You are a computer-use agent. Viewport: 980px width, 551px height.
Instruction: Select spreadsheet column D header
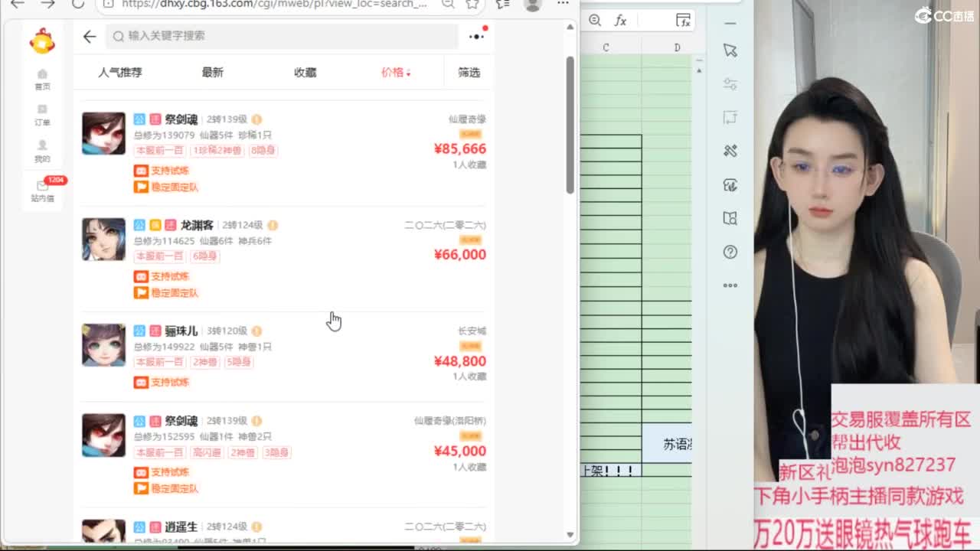(x=677, y=47)
